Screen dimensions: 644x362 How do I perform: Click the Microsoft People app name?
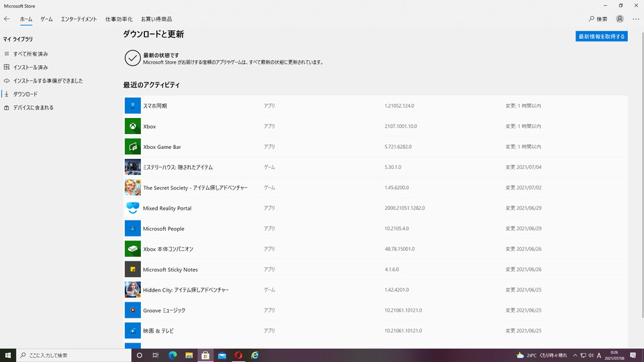(x=164, y=229)
